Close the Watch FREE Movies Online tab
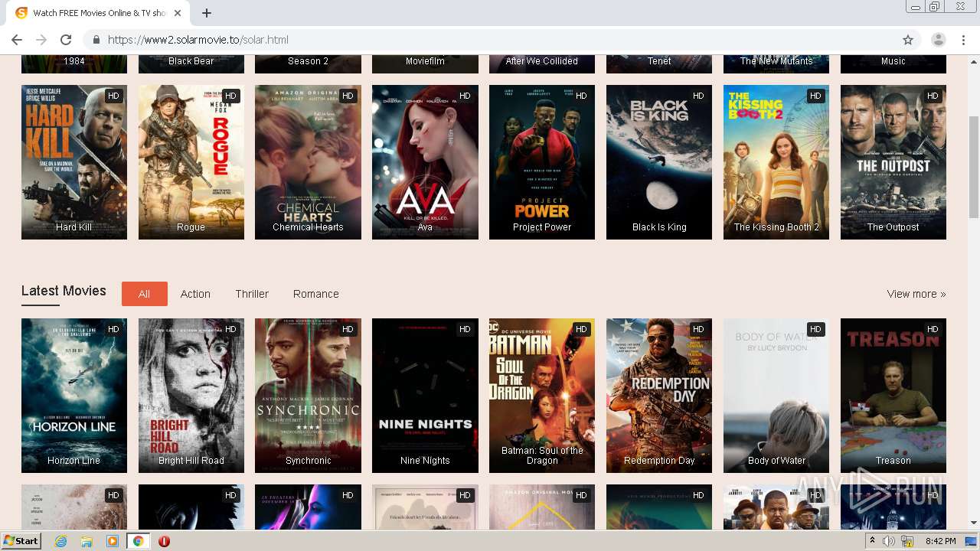 click(x=178, y=13)
